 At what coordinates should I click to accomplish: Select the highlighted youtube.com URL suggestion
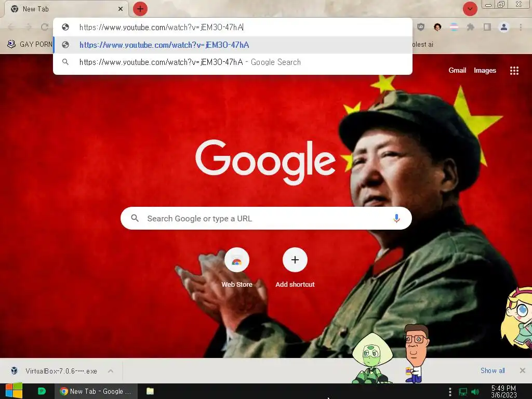[233, 45]
